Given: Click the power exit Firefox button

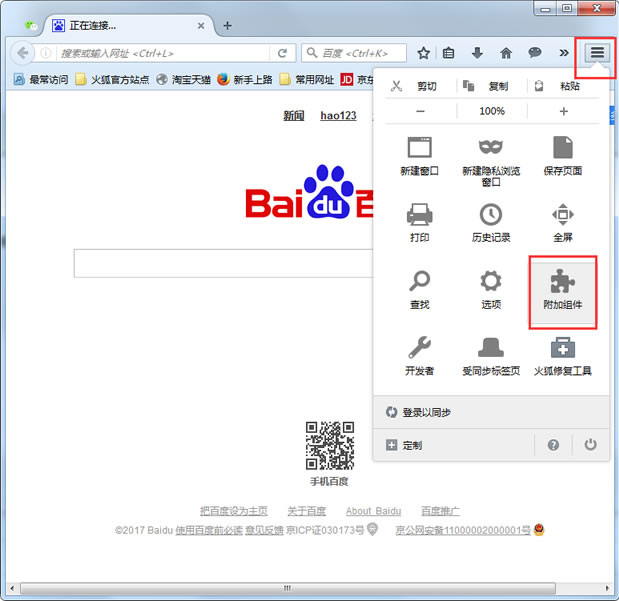Looking at the screenshot, I should click(590, 445).
